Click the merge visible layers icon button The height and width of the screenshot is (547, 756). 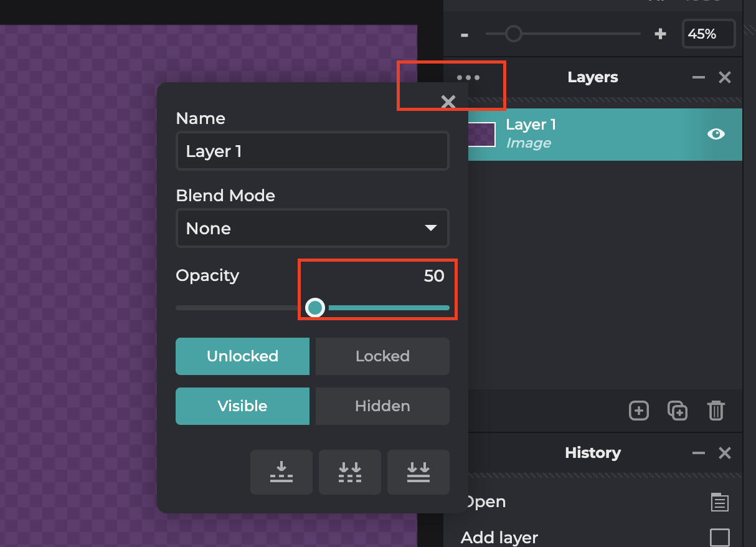[x=350, y=472]
